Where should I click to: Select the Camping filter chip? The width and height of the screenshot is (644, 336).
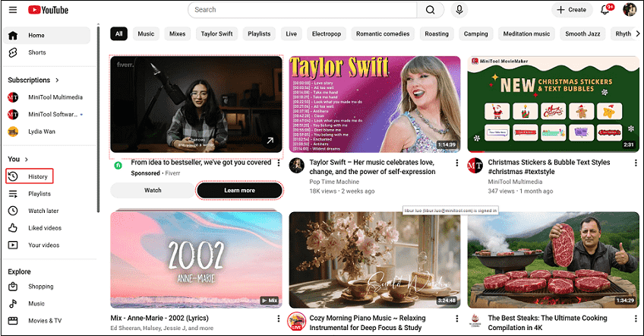[476, 33]
